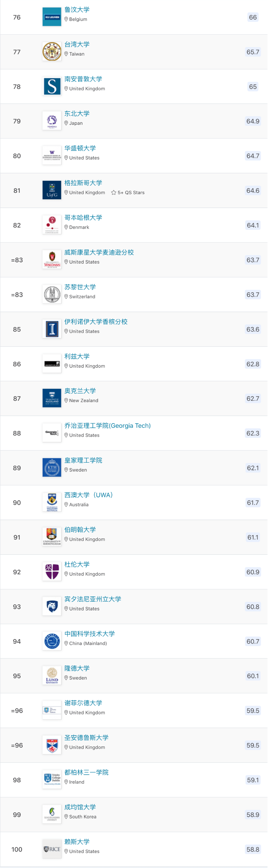Viewport: 268px width, 868px height.
Task: Click the Tohoku University logo
Action: point(52,120)
